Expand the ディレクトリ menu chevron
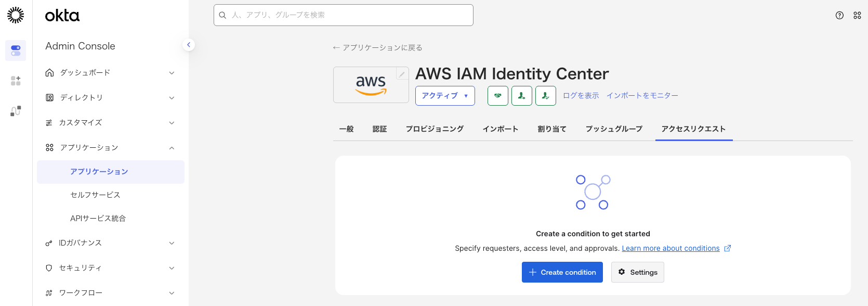 (x=172, y=98)
